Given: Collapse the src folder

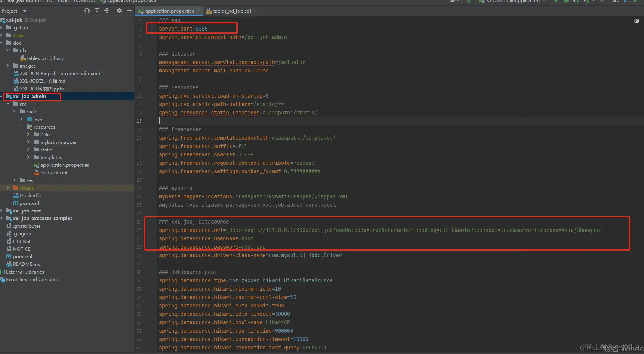Looking at the screenshot, I should point(8,104).
